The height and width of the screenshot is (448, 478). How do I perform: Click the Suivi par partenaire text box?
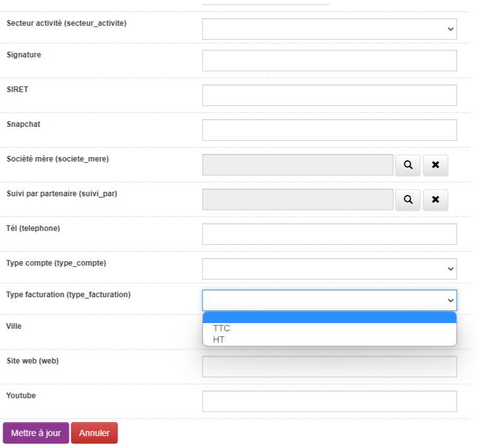(x=298, y=199)
